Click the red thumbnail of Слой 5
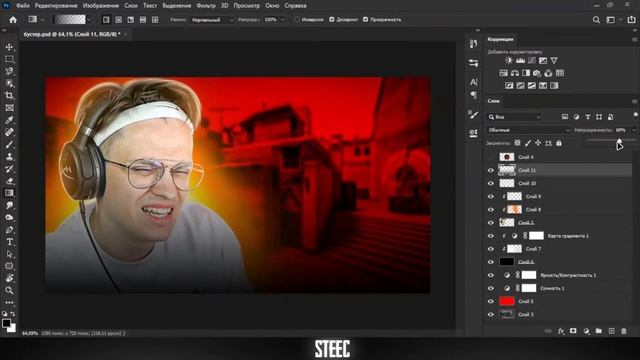Viewport: 640px width, 360px height. click(507, 301)
